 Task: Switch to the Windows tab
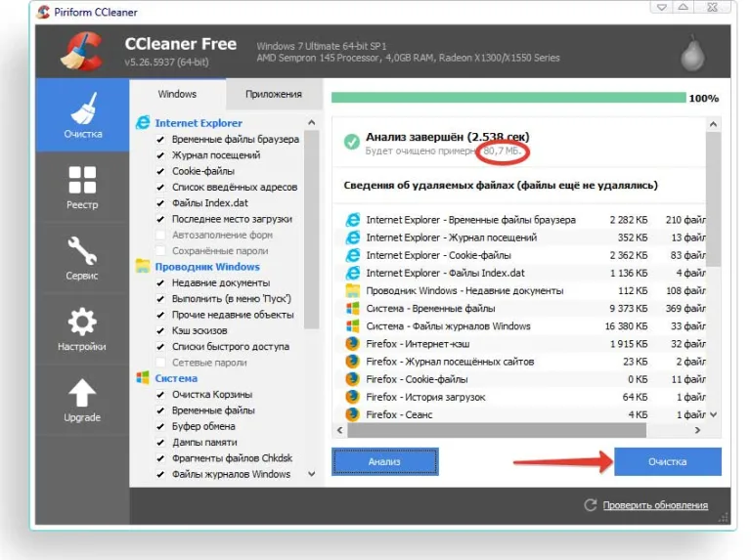[177, 94]
